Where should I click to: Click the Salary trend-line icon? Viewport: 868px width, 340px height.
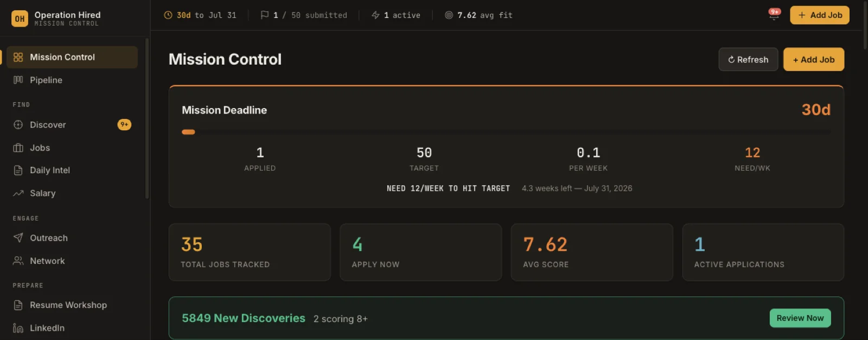pyautogui.click(x=18, y=193)
